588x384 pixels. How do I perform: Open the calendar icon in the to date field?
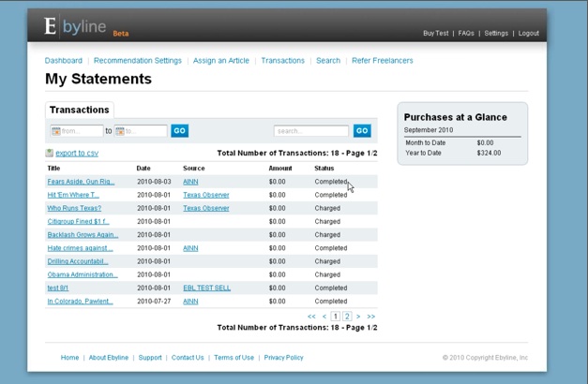pos(120,131)
